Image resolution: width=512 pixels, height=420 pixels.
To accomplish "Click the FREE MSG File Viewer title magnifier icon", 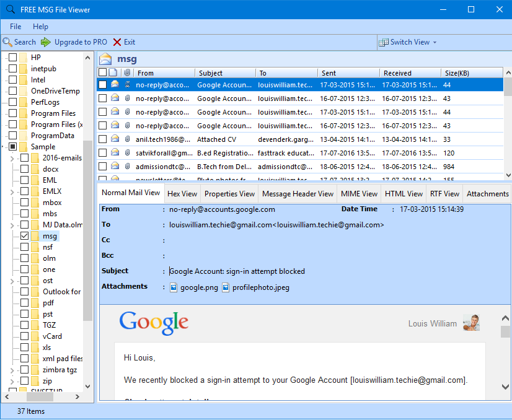I will (x=11, y=9).
